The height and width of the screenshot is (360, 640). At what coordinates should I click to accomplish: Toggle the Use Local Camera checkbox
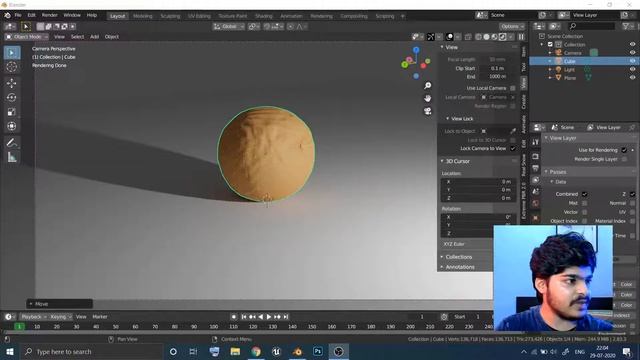[x=513, y=88]
